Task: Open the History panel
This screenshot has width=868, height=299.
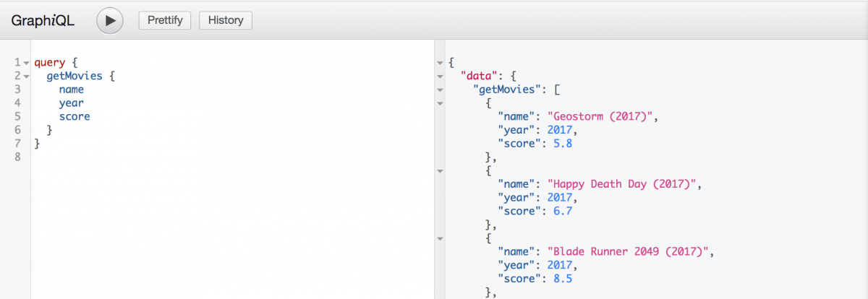Action: (226, 20)
